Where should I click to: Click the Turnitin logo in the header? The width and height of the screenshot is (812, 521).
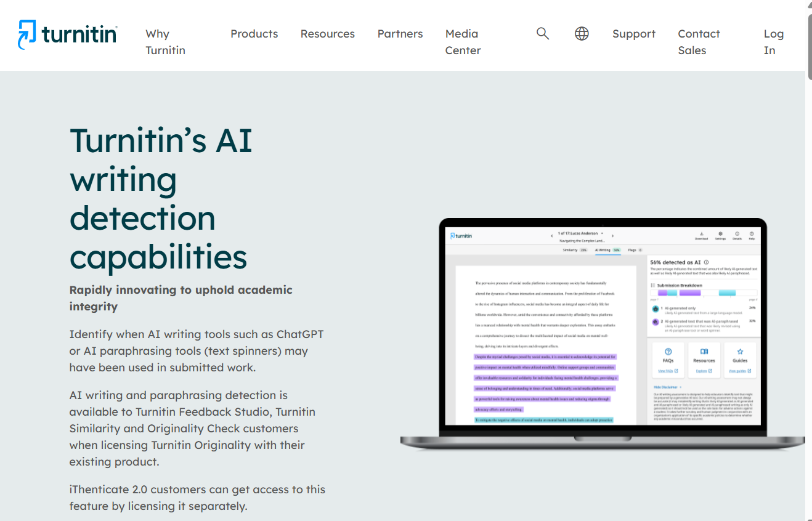pyautogui.click(x=68, y=34)
